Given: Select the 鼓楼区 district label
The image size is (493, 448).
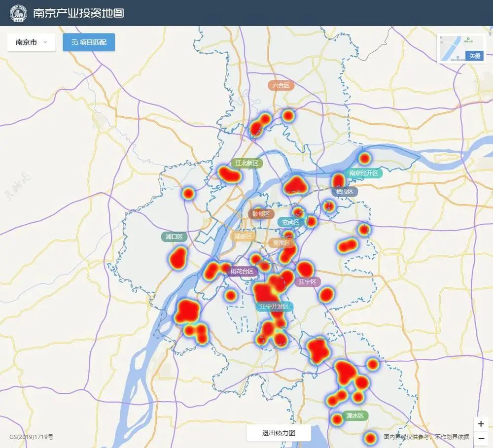Looking at the screenshot, I should point(261,214).
